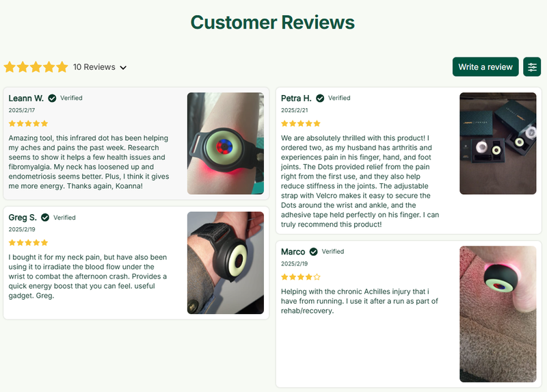Click Greg S.'s star rating row
This screenshot has height=392, width=547.
pos(28,243)
